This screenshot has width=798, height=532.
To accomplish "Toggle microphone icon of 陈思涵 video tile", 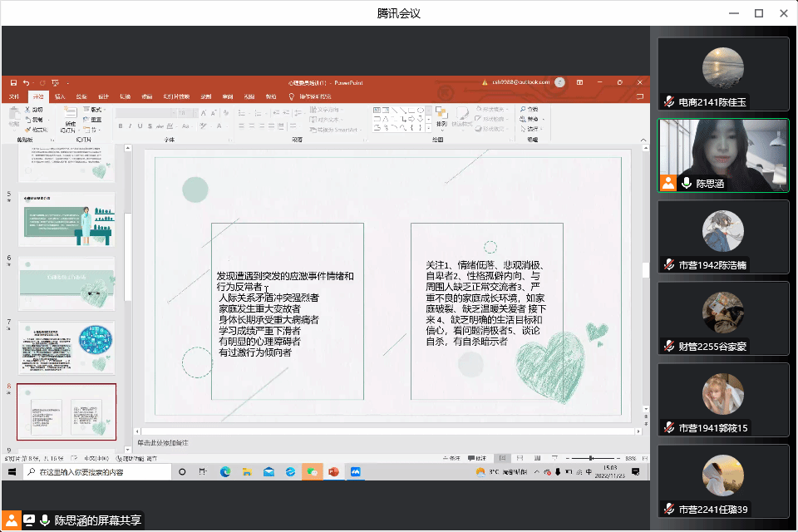I will pyautogui.click(x=687, y=184).
